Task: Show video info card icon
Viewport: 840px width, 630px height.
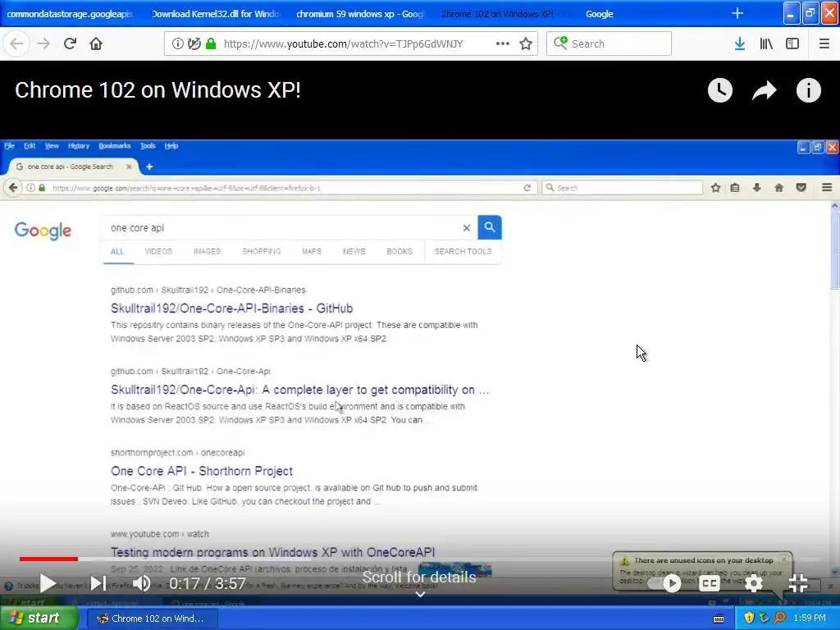Action: [808, 90]
